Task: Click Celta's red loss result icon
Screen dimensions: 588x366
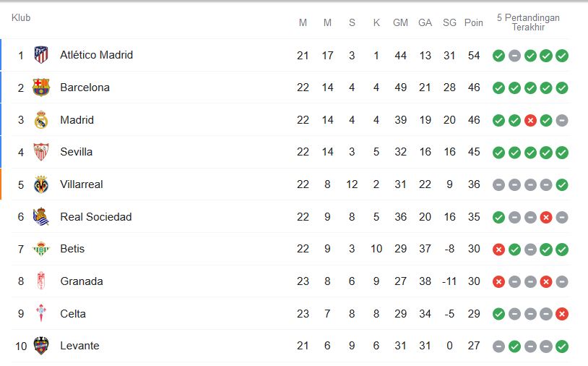Action: click(x=562, y=314)
